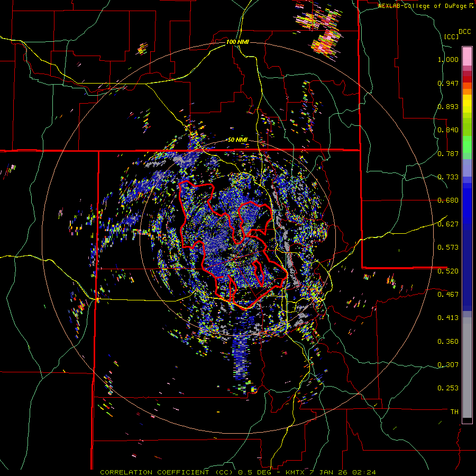
Task: Click the DCC label above the color bar
Action: [x=464, y=31]
